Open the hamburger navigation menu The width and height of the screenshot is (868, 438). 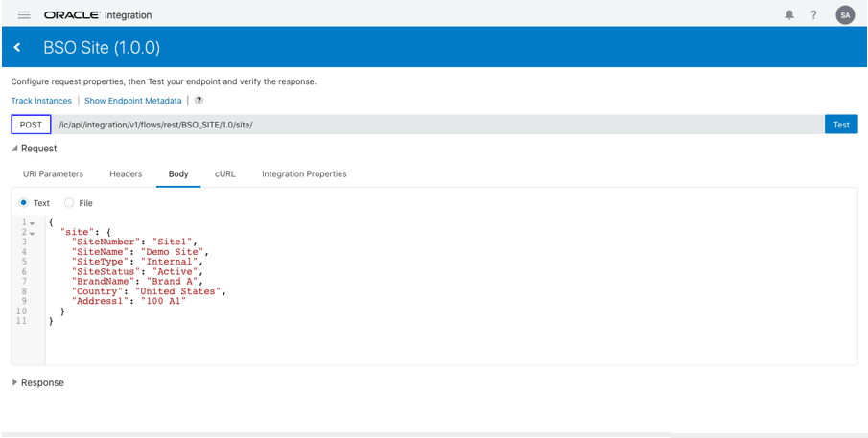click(24, 15)
